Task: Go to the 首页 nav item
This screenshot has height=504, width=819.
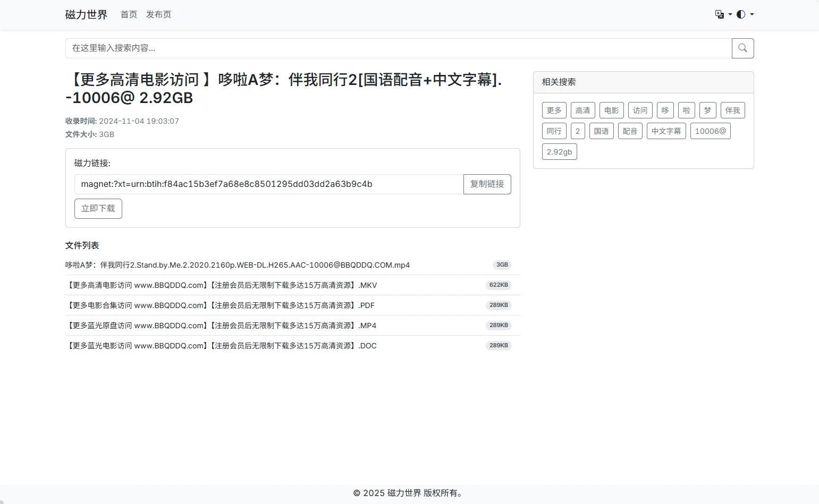Action: [x=129, y=14]
